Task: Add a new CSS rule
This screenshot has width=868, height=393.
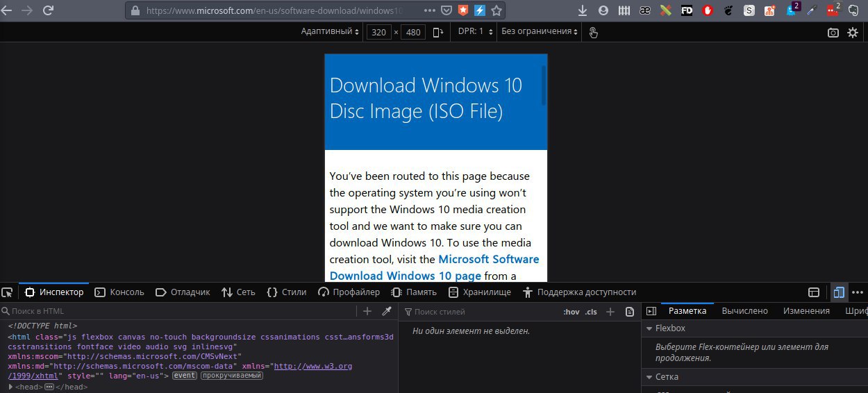Action: point(610,312)
